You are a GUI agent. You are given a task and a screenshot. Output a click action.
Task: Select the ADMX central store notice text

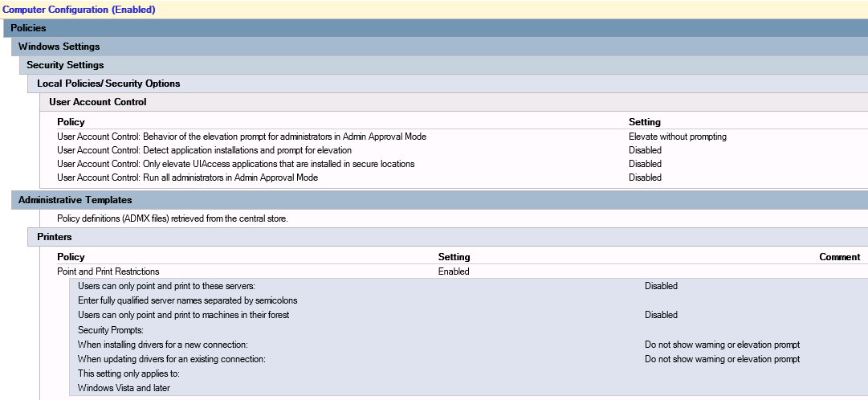coord(172,218)
